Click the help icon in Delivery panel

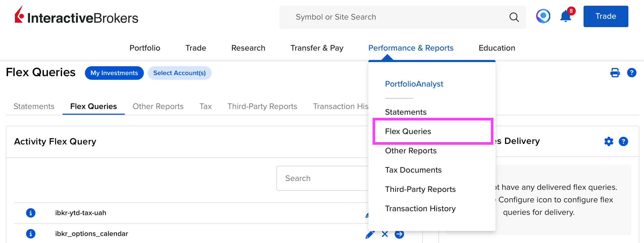pyautogui.click(x=623, y=142)
